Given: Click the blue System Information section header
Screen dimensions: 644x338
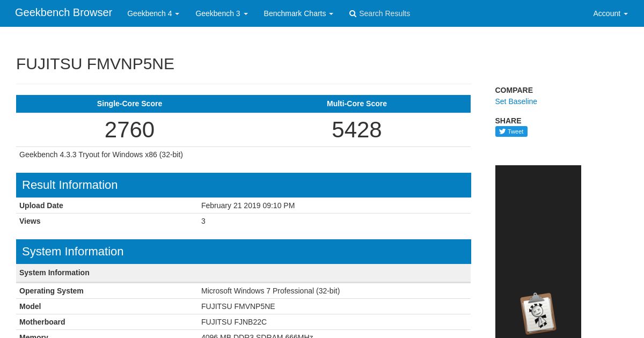Looking at the screenshot, I should click(x=244, y=252).
